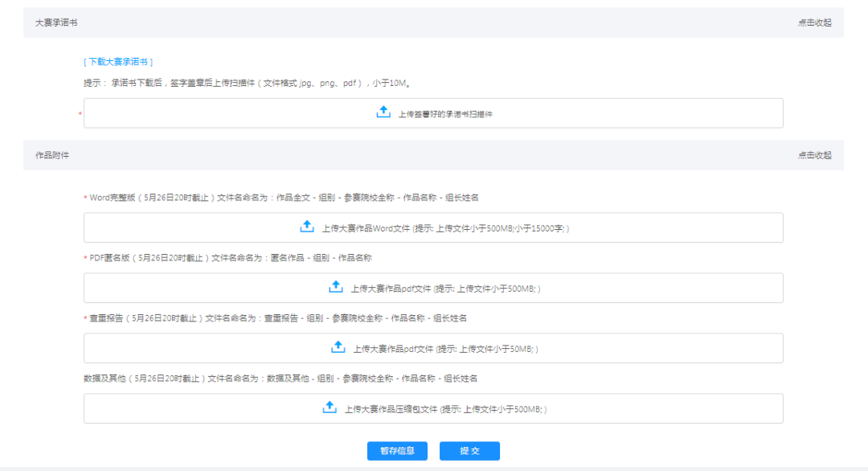Click the 数据及其他 file naming label

tap(280, 379)
